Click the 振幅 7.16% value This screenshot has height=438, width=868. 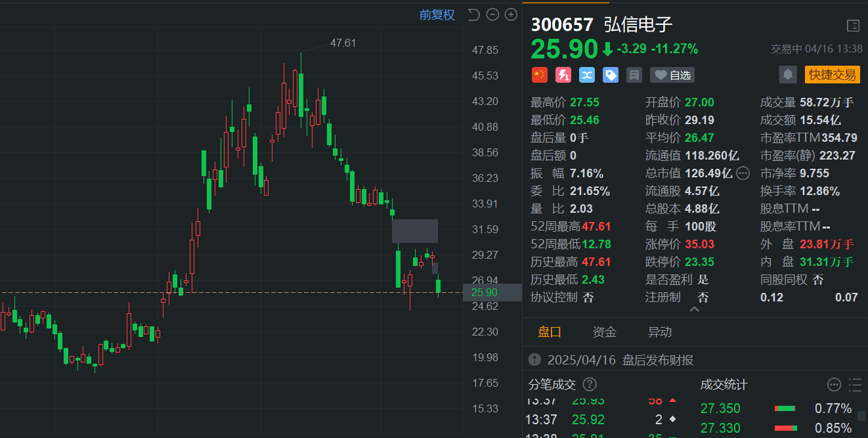click(586, 173)
